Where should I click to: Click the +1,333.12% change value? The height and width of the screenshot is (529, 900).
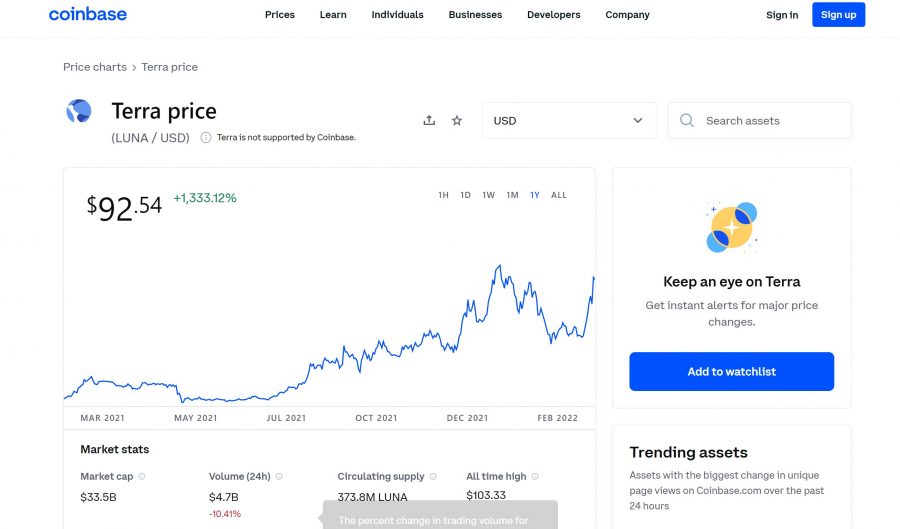pyautogui.click(x=205, y=198)
